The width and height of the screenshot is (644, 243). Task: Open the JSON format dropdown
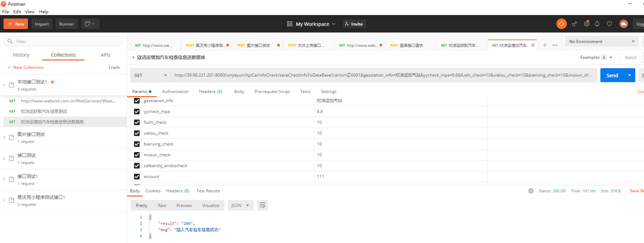[240, 205]
